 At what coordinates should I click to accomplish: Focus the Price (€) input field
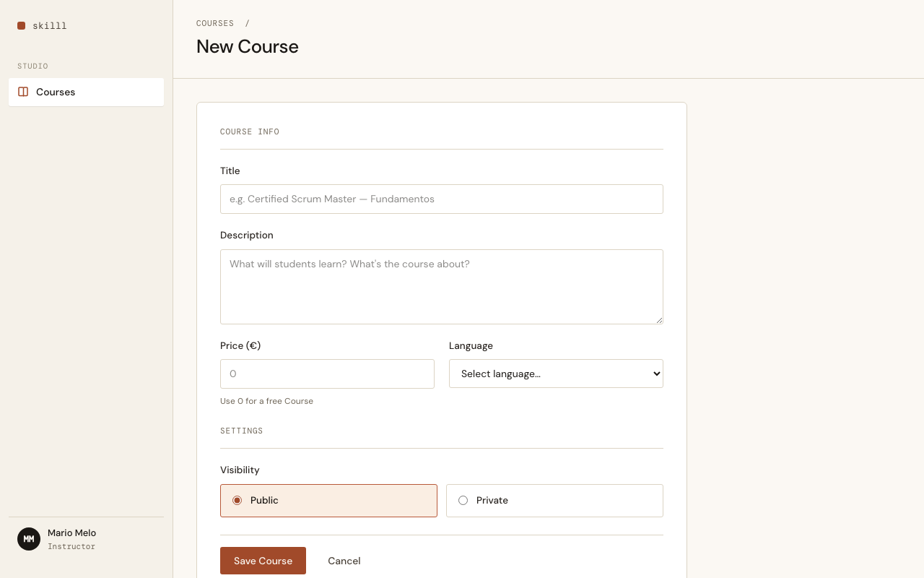pyautogui.click(x=327, y=374)
